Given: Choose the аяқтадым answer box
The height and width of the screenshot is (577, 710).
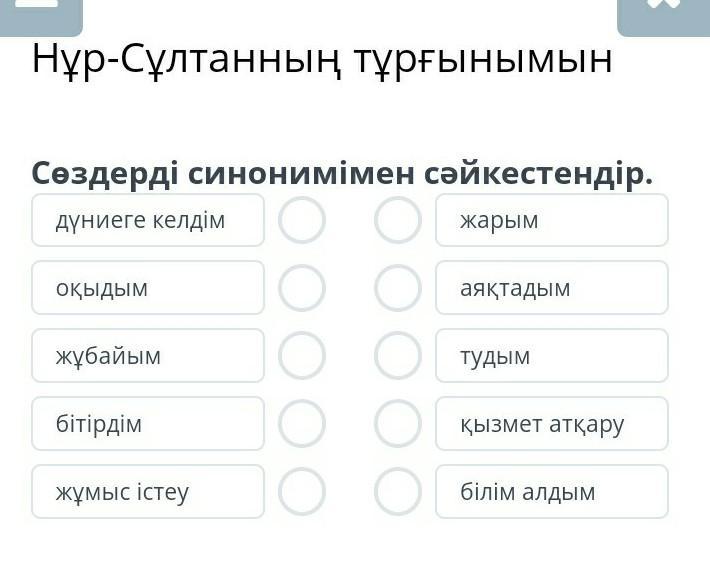Looking at the screenshot, I should click(x=552, y=288).
